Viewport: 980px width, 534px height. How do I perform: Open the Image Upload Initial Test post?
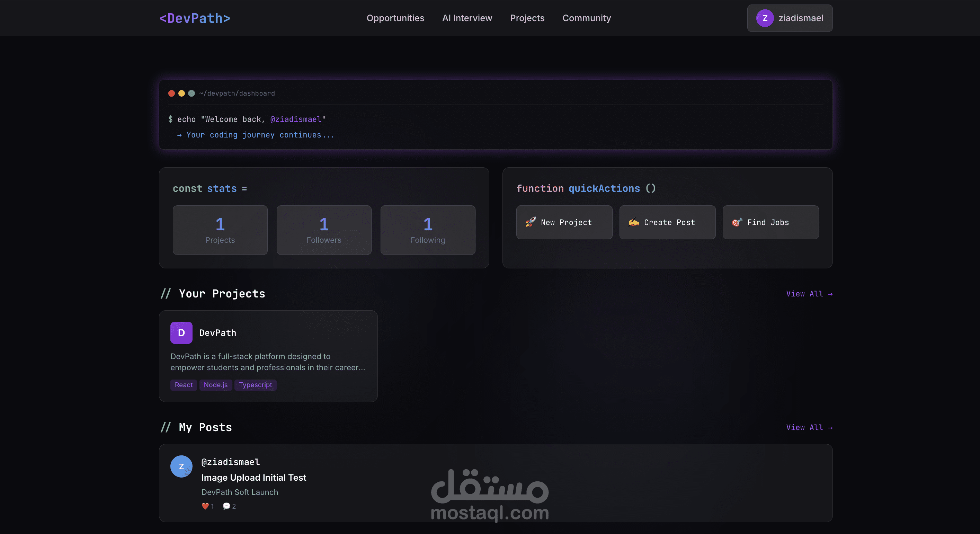coord(253,478)
